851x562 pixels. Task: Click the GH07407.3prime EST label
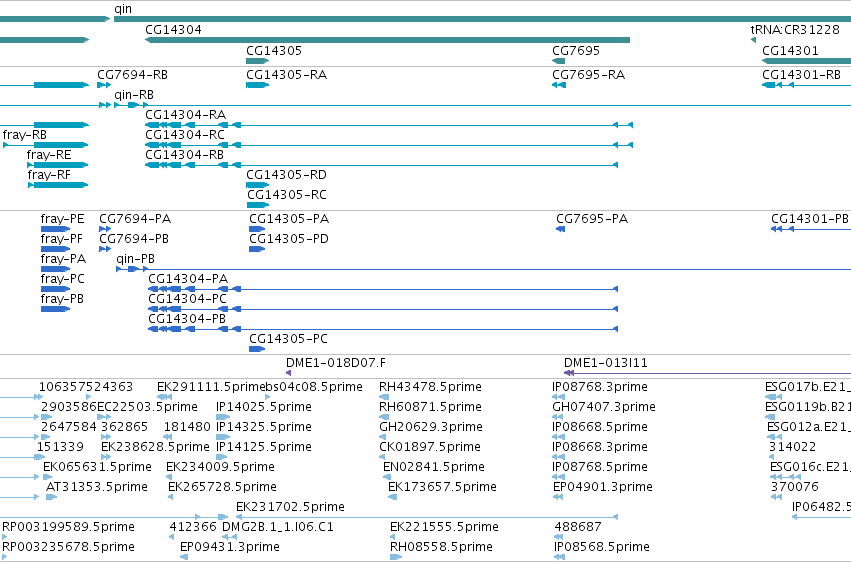pos(604,407)
